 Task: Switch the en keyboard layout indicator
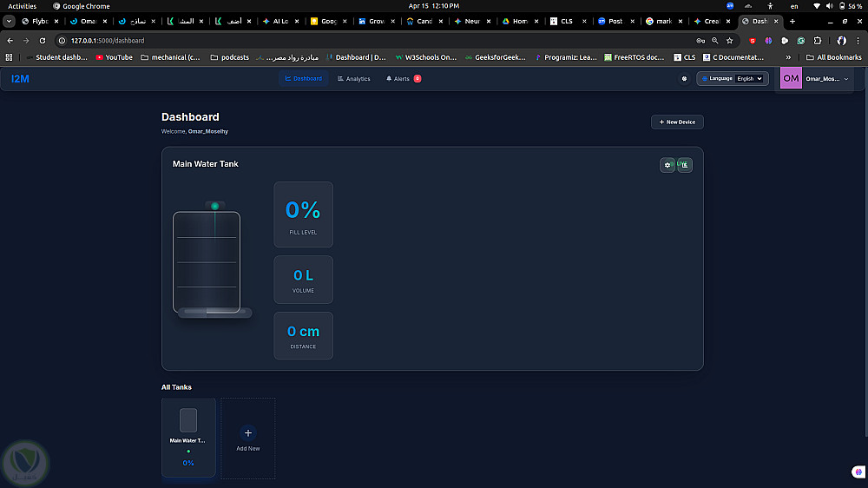pyautogui.click(x=794, y=6)
